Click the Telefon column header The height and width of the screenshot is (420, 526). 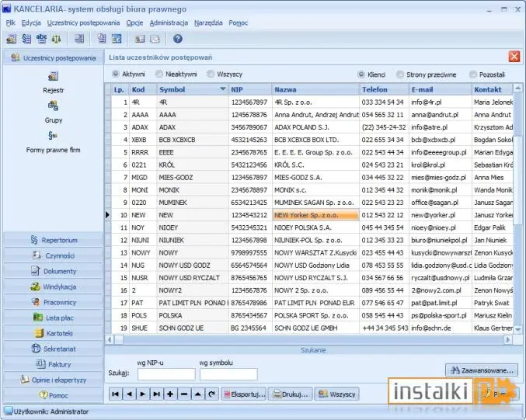384,89
